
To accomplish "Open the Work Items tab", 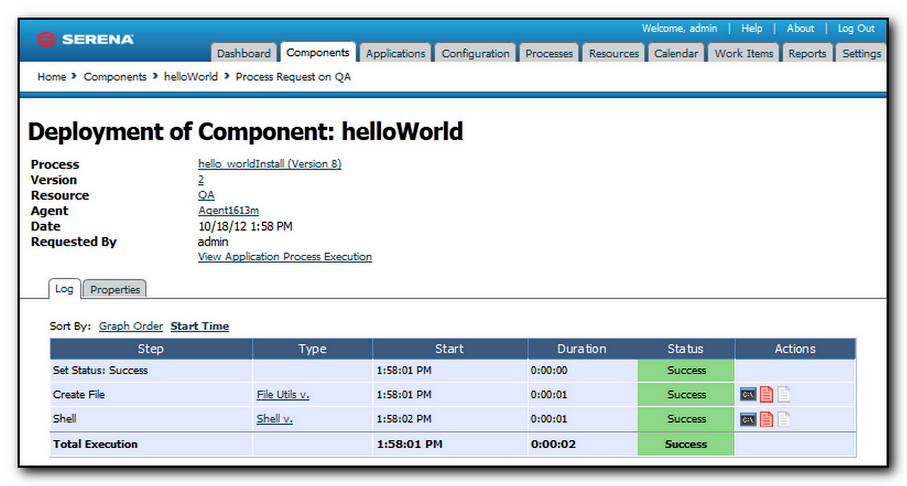I will pyautogui.click(x=743, y=53).
